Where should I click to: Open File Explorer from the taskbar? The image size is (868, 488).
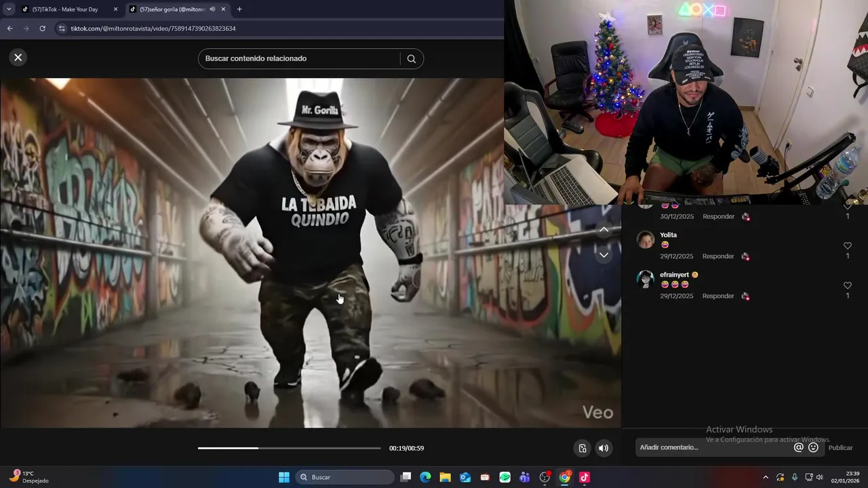(445, 477)
